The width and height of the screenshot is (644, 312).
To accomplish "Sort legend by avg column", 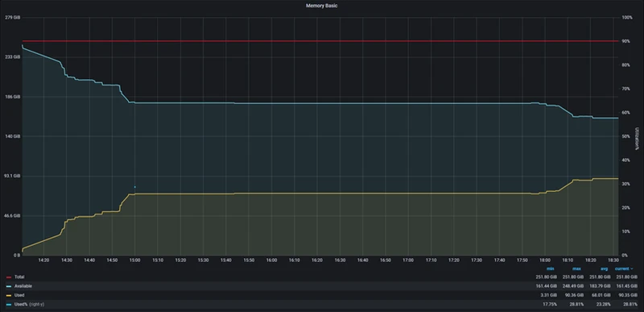I will click(x=605, y=268).
